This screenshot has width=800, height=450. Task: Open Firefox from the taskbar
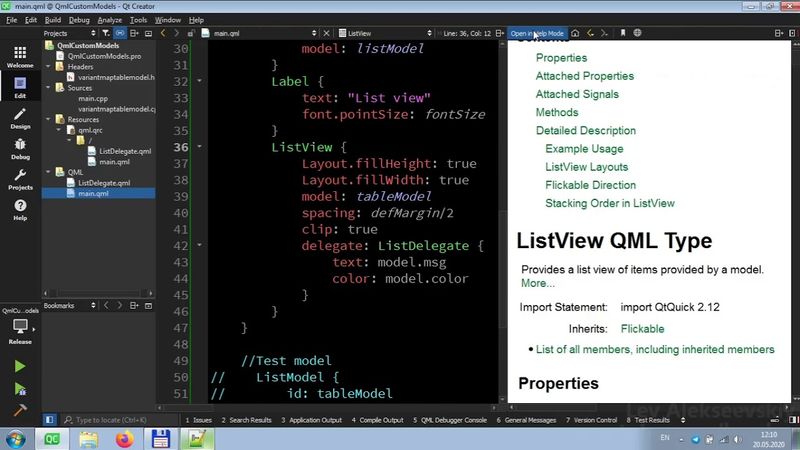click(124, 439)
